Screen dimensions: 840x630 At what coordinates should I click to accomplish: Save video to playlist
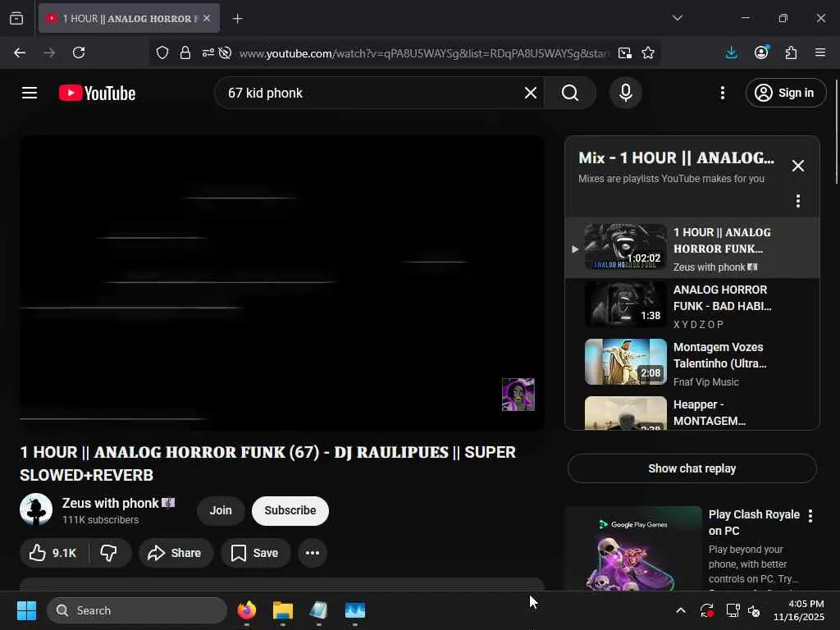point(256,553)
